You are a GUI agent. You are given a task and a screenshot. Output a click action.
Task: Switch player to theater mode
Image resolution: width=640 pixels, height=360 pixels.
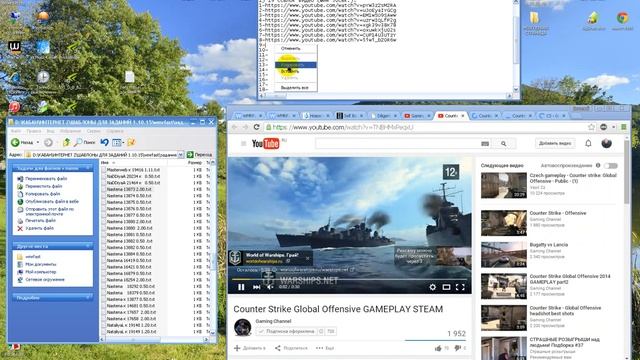(446, 287)
